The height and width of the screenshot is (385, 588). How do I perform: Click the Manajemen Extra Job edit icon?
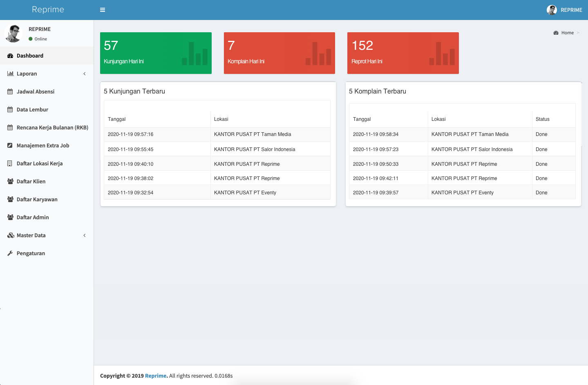(x=10, y=146)
